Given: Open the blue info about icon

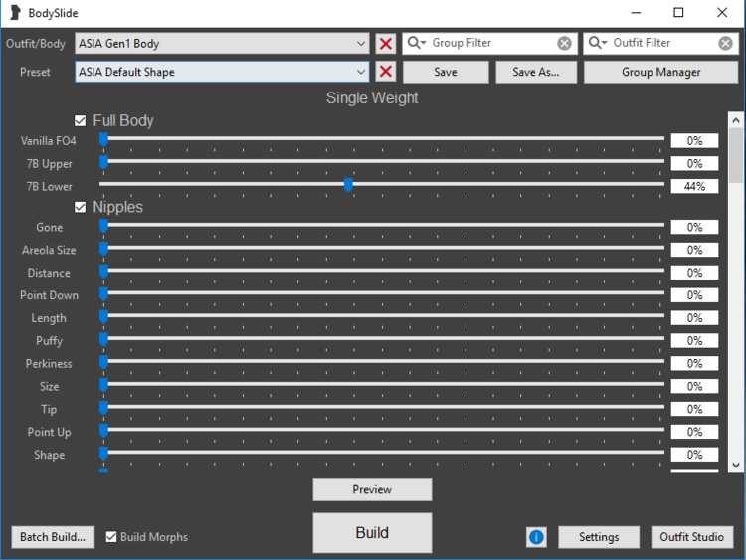Looking at the screenshot, I should pyautogui.click(x=536, y=537).
